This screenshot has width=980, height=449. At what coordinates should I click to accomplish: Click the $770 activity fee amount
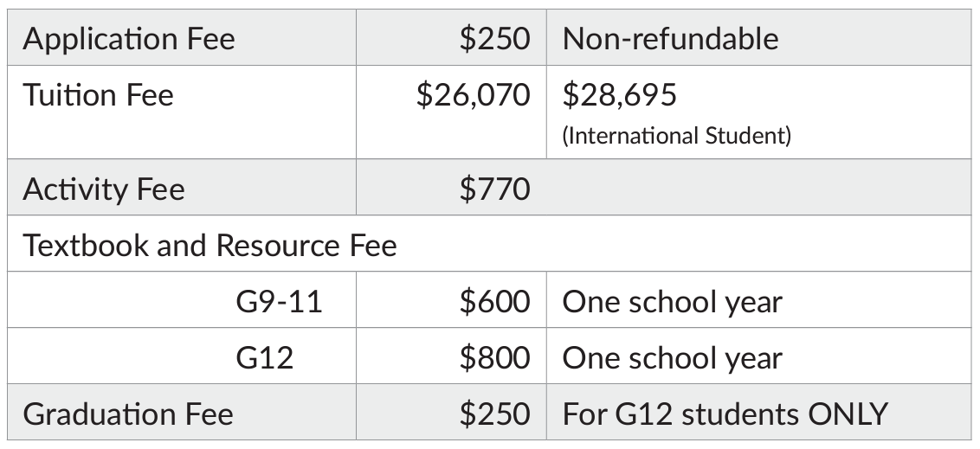[x=494, y=189]
